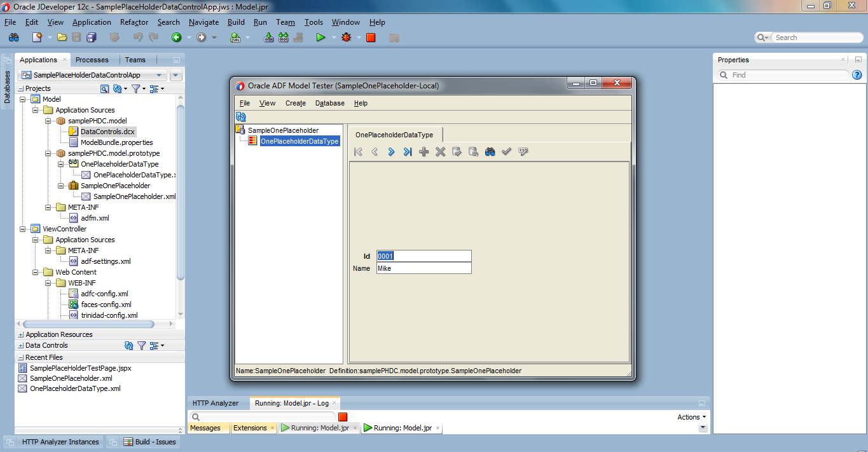This screenshot has height=452, width=868.
Task: Click the Refresh icon in the Model Tester
Action: 241,116
